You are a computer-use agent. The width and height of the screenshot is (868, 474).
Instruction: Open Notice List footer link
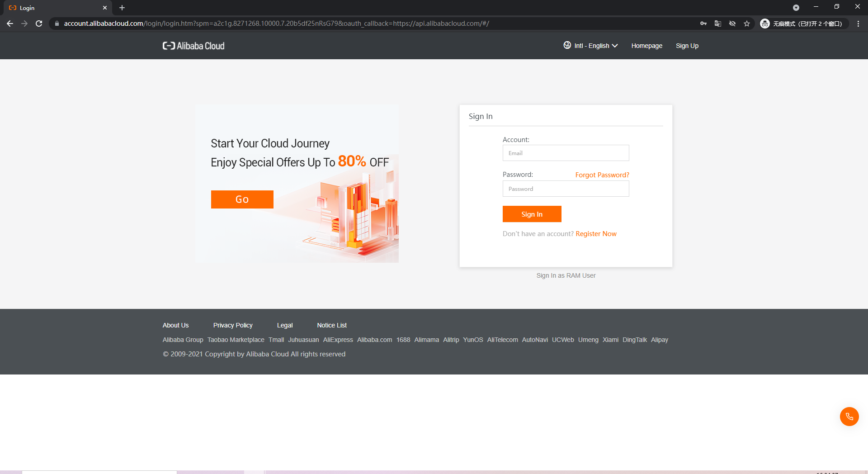click(x=332, y=325)
